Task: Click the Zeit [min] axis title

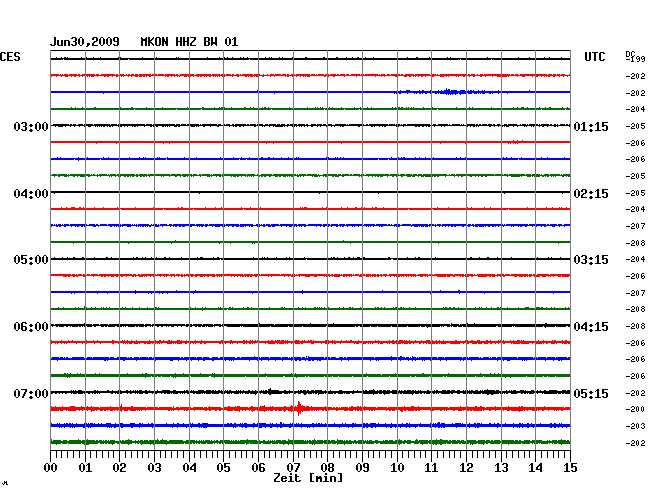Action: 308,478
